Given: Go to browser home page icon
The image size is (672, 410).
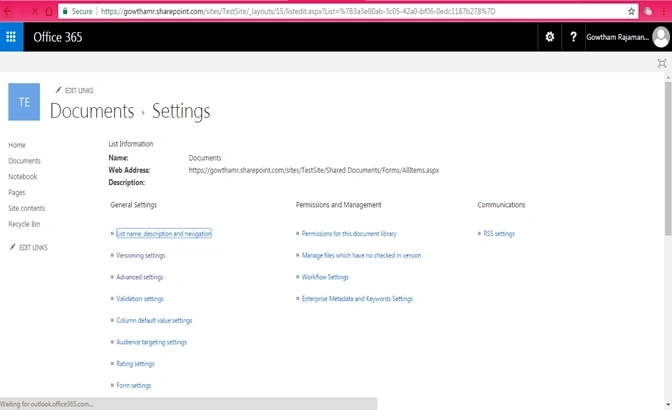Looking at the screenshot, I should click(x=49, y=11).
